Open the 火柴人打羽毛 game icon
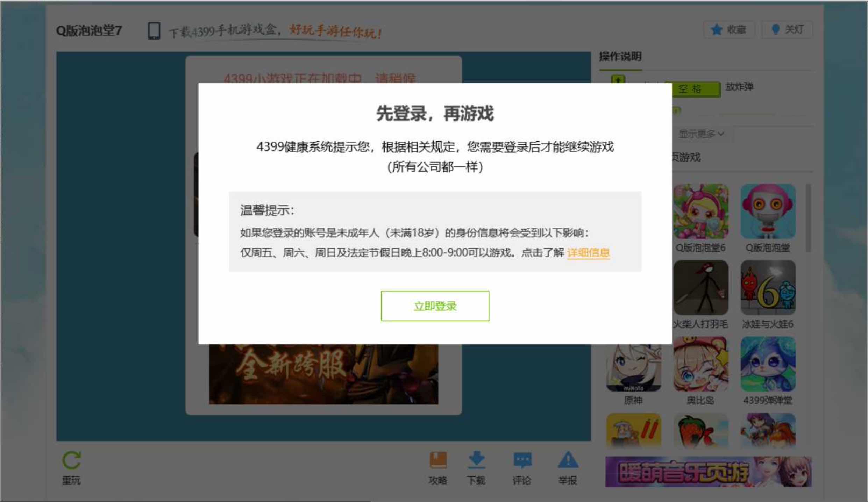Image resolution: width=868 pixels, height=502 pixels. coord(701,287)
